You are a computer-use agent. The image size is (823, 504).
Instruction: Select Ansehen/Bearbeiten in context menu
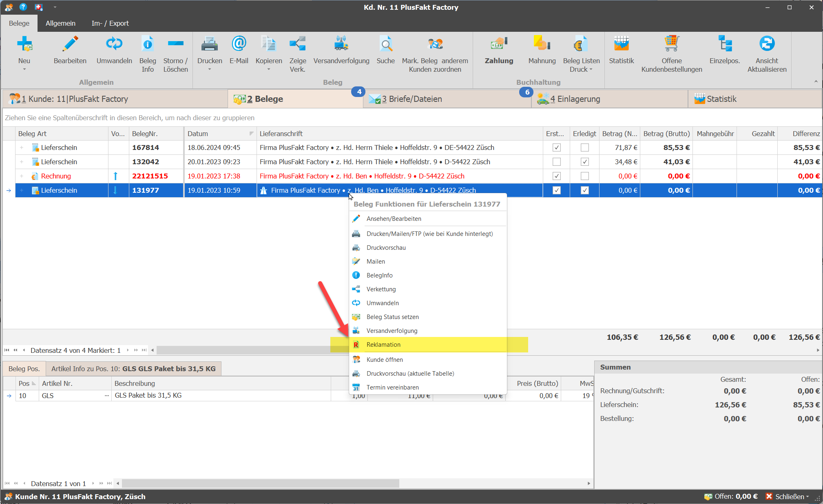pyautogui.click(x=428, y=219)
